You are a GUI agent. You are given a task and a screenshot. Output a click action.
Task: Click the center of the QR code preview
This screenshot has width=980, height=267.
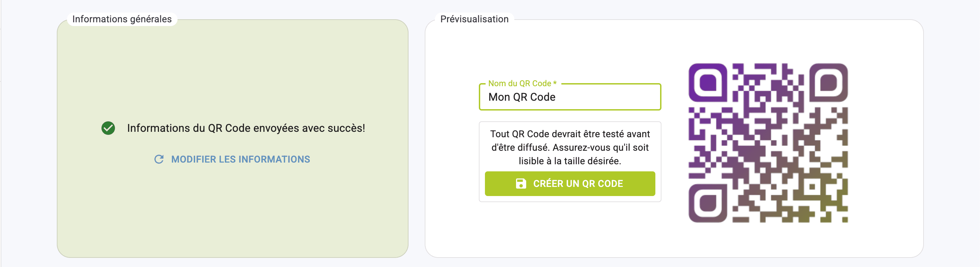pyautogui.click(x=768, y=143)
